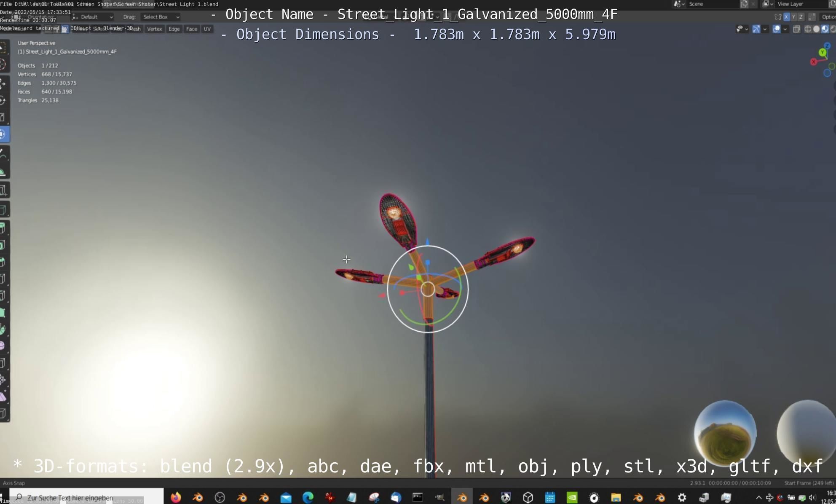Screen dimensions: 836x504
Task: Open the UV menu
Action: point(207,29)
